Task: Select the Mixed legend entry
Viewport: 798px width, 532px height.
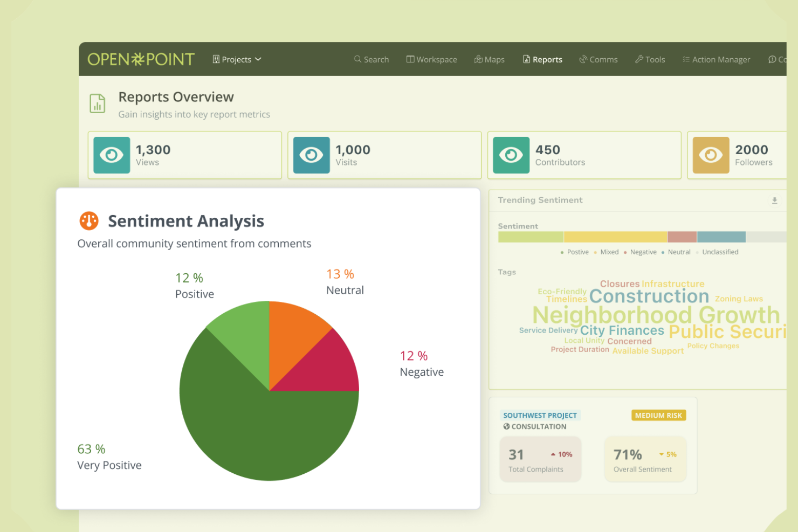Action: pos(607,252)
